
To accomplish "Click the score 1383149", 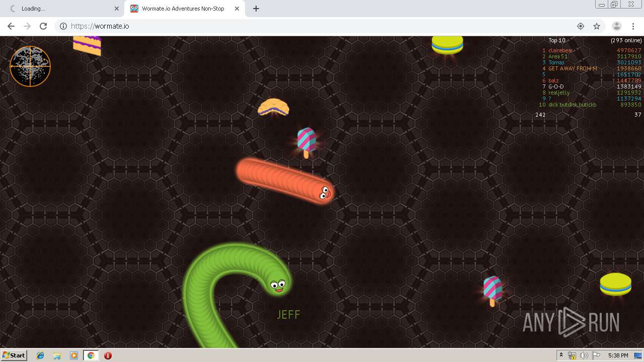I will [629, 86].
